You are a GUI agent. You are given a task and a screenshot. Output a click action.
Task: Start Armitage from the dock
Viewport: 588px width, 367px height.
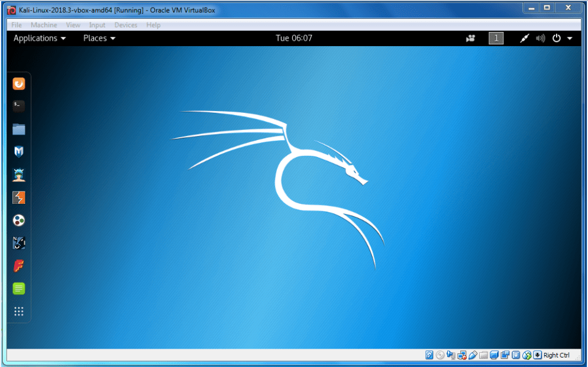coord(19,174)
